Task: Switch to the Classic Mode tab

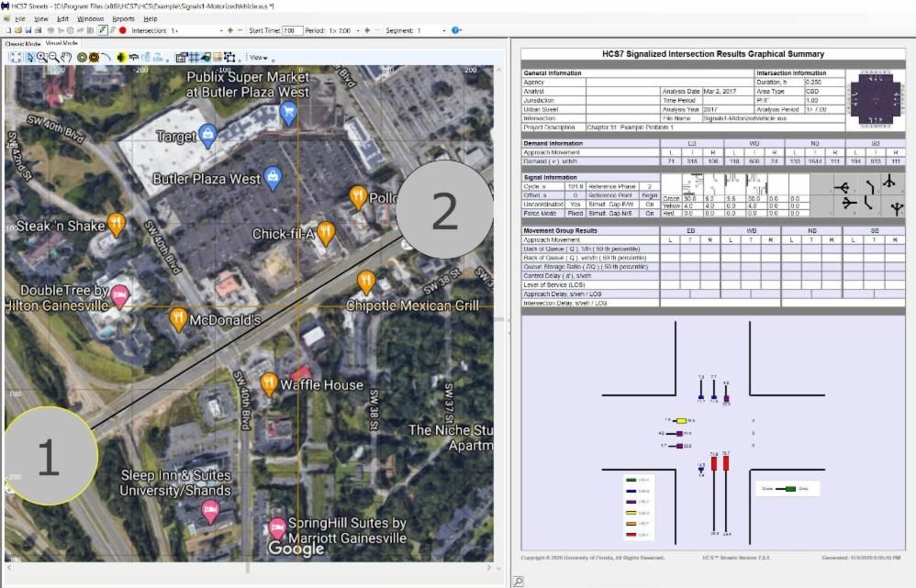Action: point(22,43)
